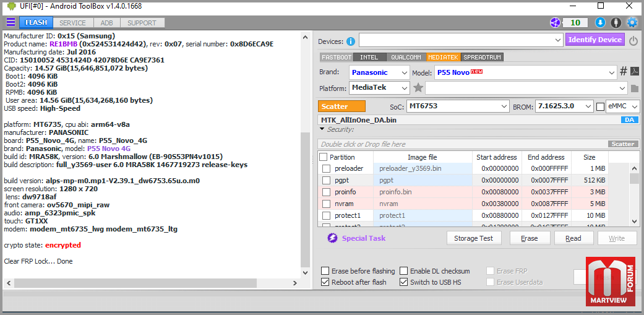The height and width of the screenshot is (315, 644).
Task: Select the QUALCOMM platform tab
Action: click(406, 57)
